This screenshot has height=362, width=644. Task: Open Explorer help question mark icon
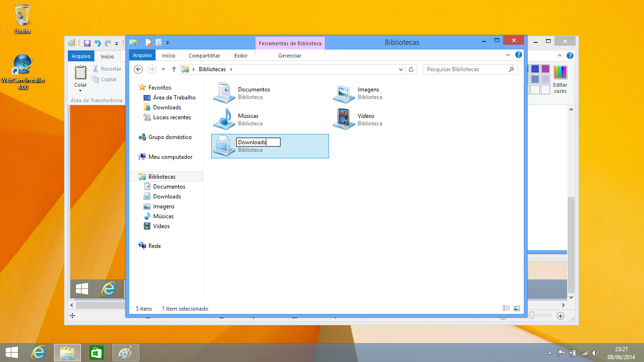(x=519, y=55)
